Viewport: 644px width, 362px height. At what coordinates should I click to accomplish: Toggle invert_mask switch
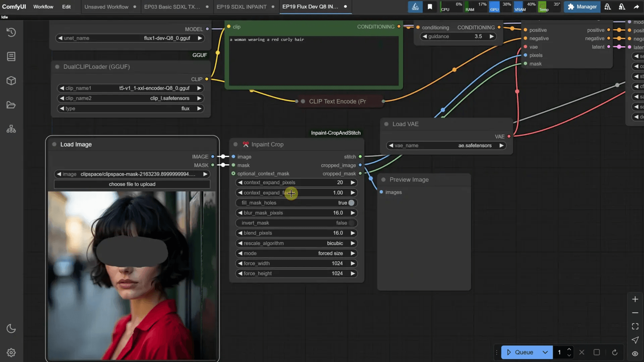(351, 223)
